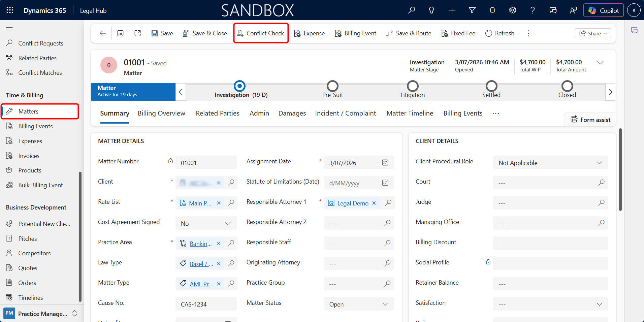Screen dimensions: 644x322
Task: Open Conflict Requests in sidebar
Action: tap(40, 43)
